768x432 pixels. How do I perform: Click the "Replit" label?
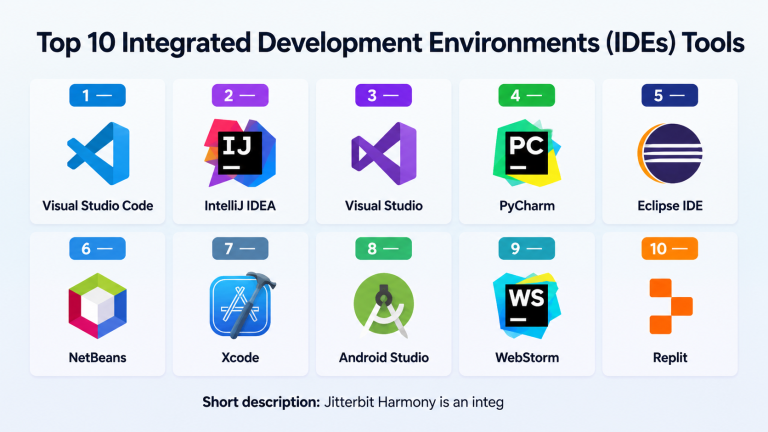pyautogui.click(x=670, y=358)
